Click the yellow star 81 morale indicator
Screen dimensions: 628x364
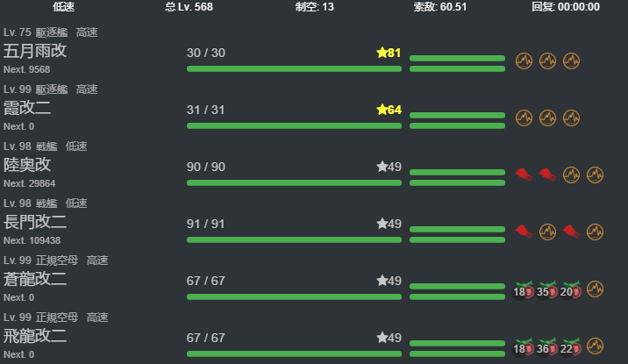click(389, 53)
